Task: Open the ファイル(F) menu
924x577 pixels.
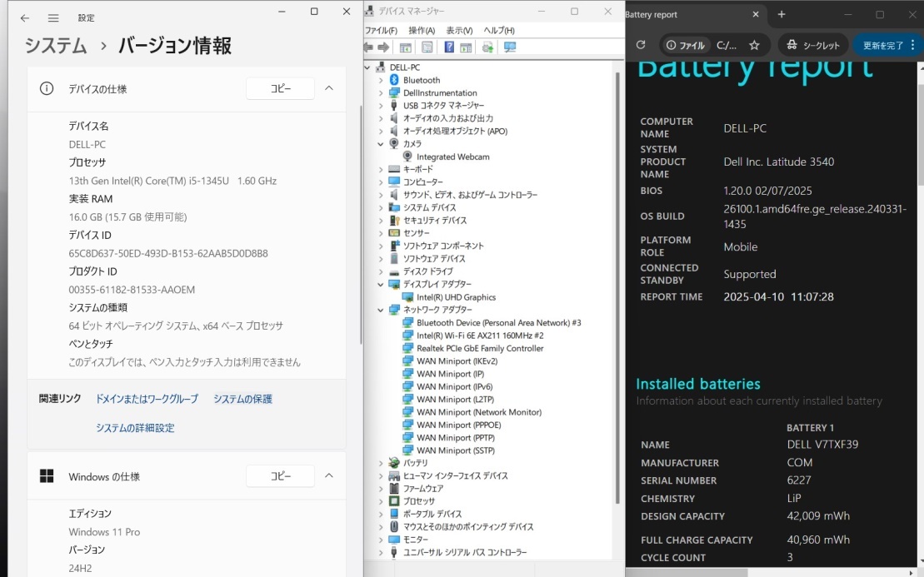Action: point(381,30)
